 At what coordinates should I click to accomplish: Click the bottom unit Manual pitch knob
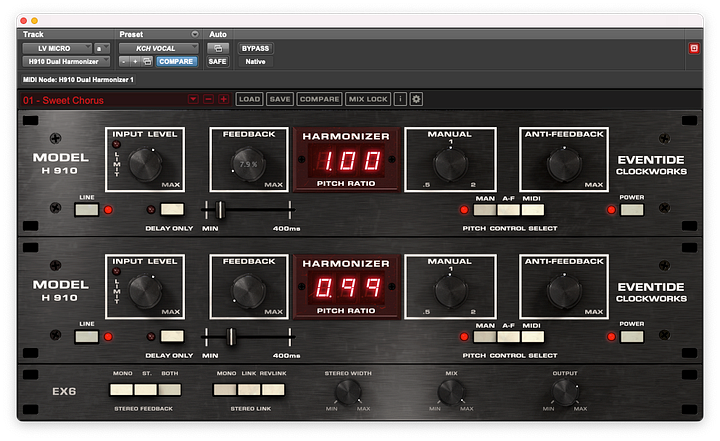450,291
